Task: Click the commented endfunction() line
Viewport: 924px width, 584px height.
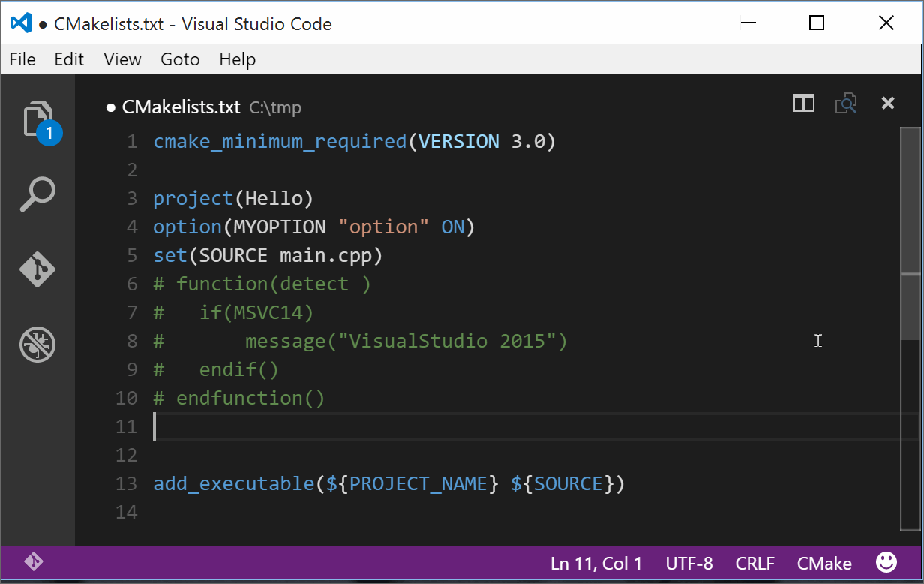Action: (239, 398)
